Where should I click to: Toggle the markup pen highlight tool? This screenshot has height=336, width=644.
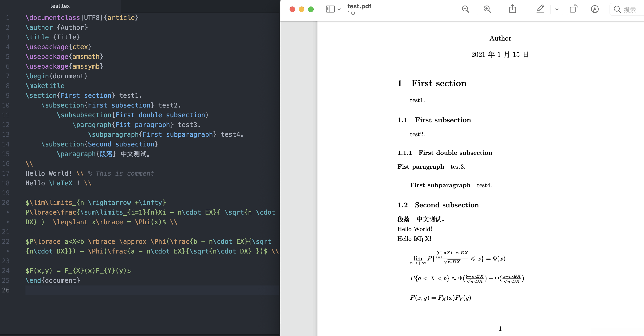(x=540, y=9)
